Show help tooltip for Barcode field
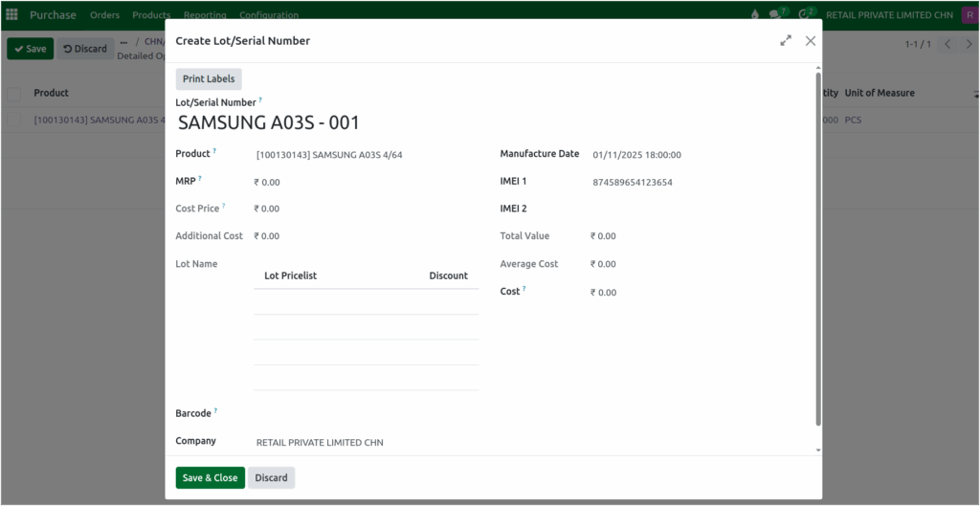Viewport: 980px width, 506px height. coord(215,411)
